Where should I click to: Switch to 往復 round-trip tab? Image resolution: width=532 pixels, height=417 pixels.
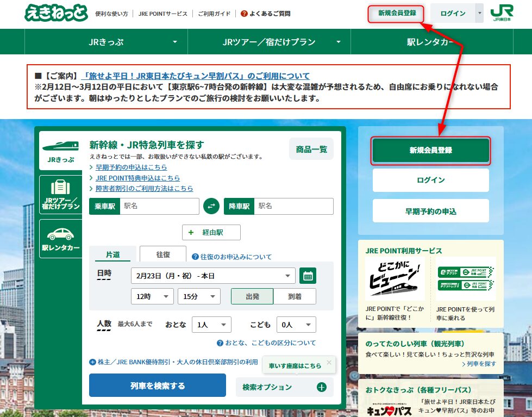(x=162, y=254)
